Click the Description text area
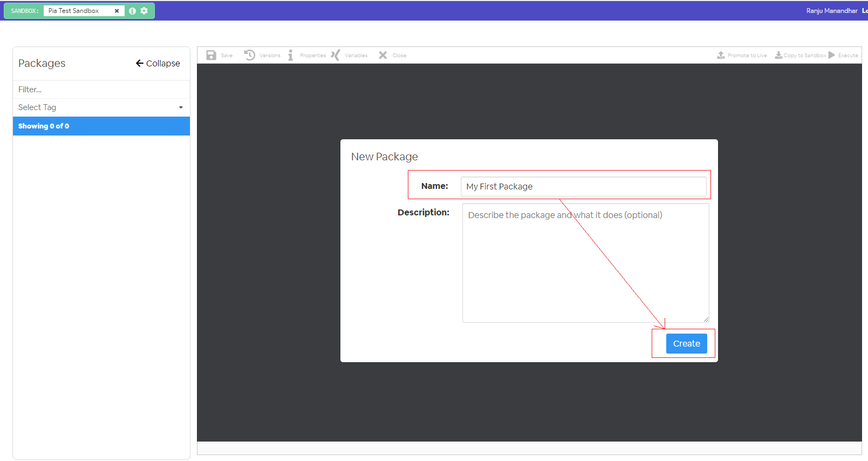 (x=585, y=263)
